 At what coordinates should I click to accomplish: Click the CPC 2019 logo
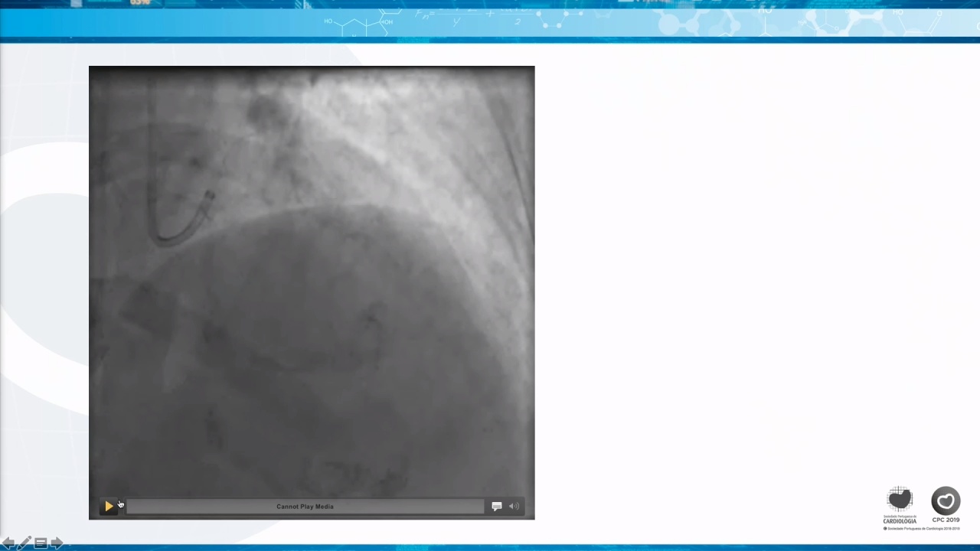point(946,505)
